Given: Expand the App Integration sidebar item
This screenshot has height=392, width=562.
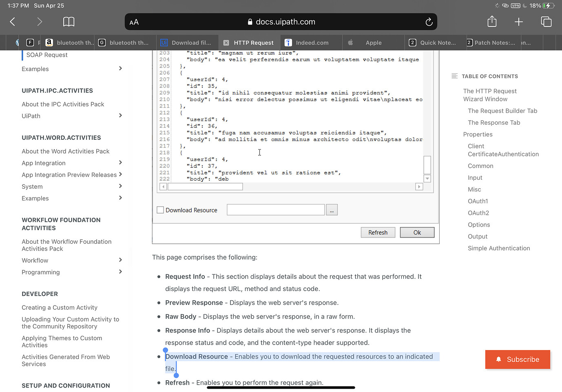Looking at the screenshot, I should 120,163.
